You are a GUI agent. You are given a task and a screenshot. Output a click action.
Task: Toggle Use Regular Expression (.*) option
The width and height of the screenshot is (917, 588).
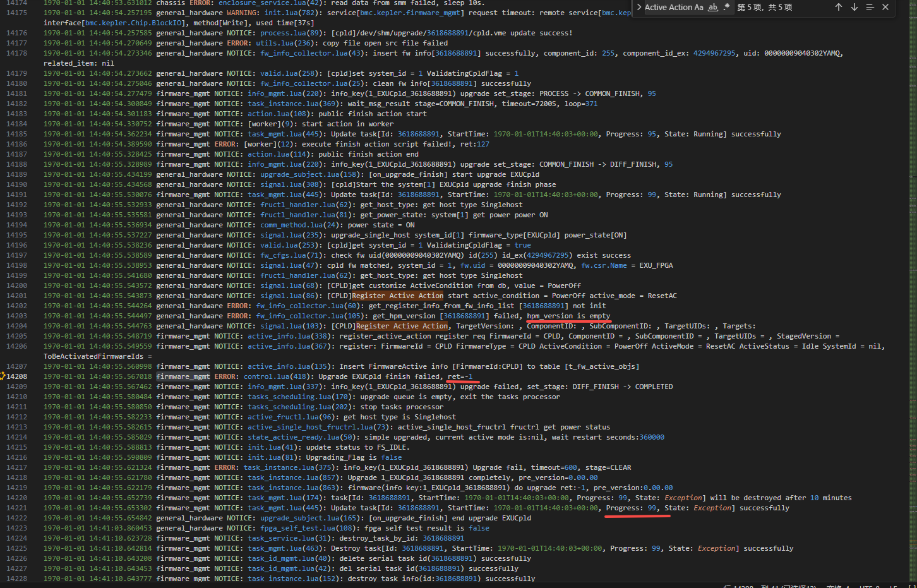(x=726, y=7)
